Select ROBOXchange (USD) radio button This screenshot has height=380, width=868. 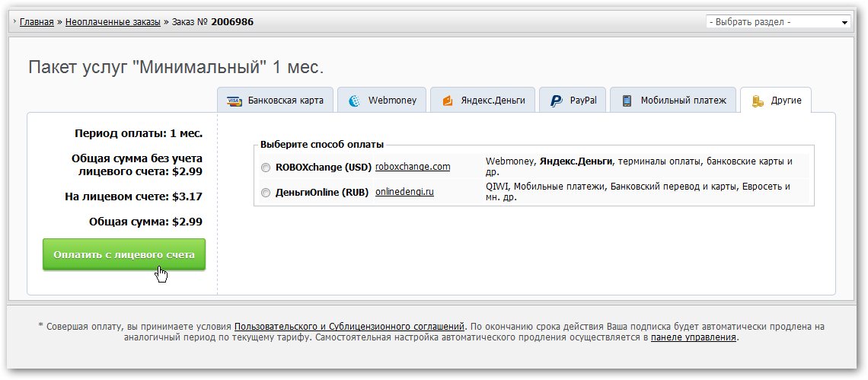(x=266, y=167)
